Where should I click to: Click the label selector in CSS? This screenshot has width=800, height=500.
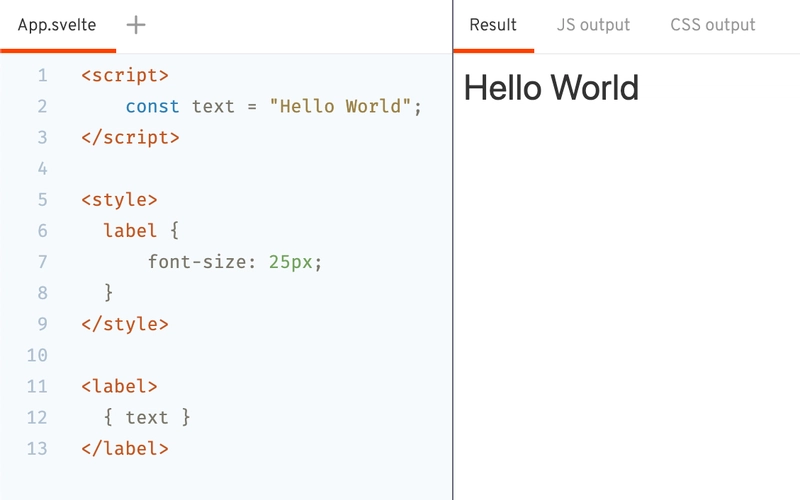tap(130, 231)
